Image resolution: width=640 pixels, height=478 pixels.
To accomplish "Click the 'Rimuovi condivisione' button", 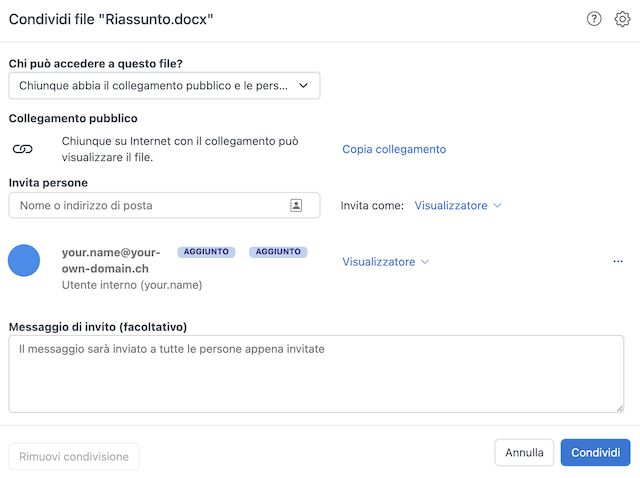I will coord(74,456).
